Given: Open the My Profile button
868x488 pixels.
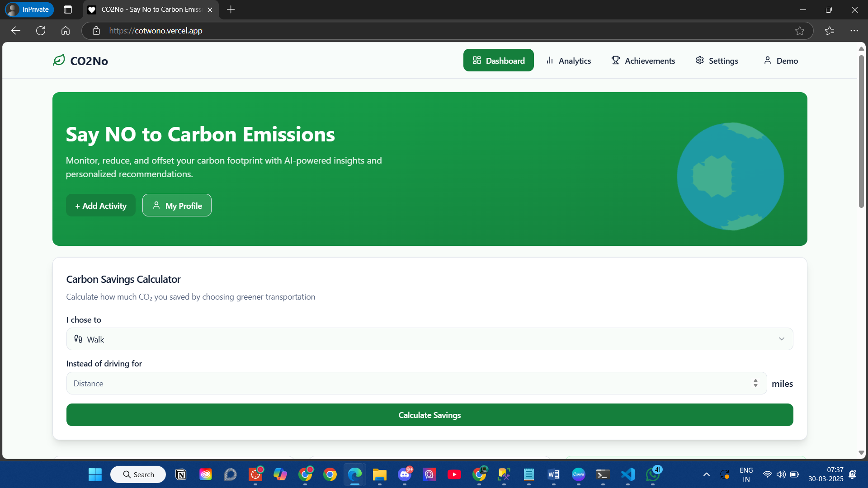Looking at the screenshot, I should click(x=177, y=206).
